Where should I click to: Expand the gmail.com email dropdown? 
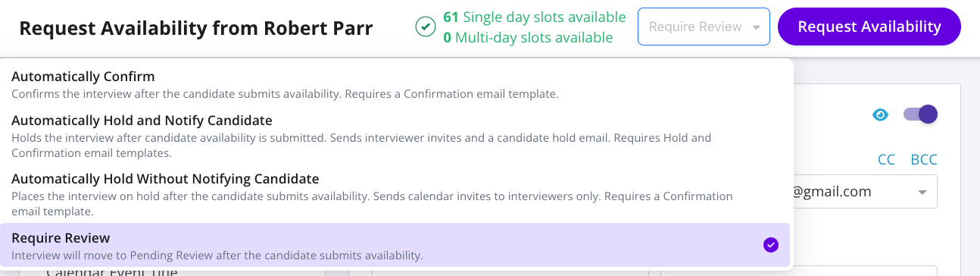click(x=865, y=192)
